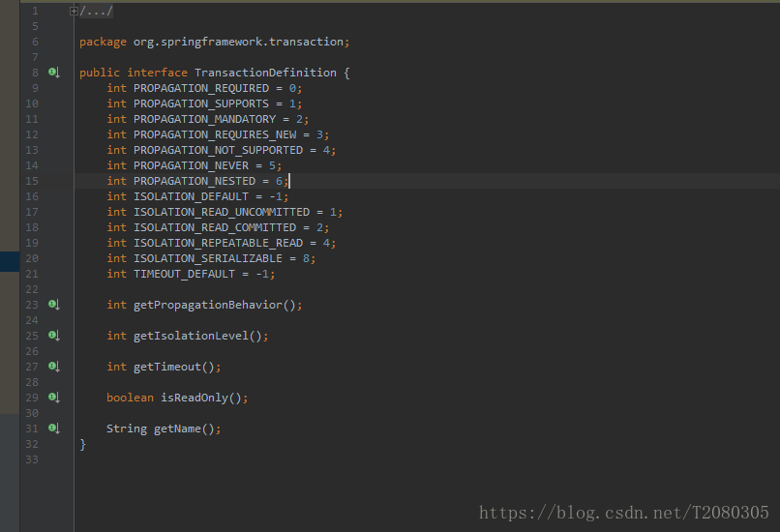
Task: Click the PROPAGATION_NEVER constant
Action: click(191, 165)
